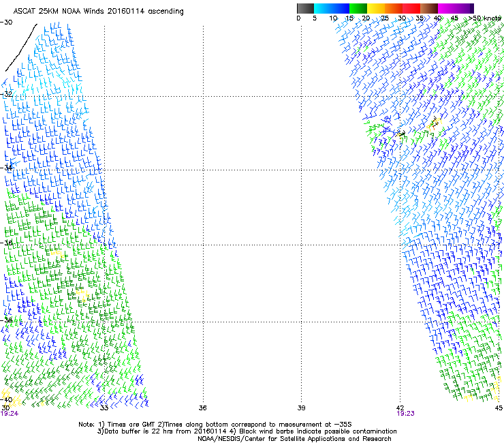Select the purple 40-45 knots legend segment
This screenshot has width=504, height=443.
(454, 8)
